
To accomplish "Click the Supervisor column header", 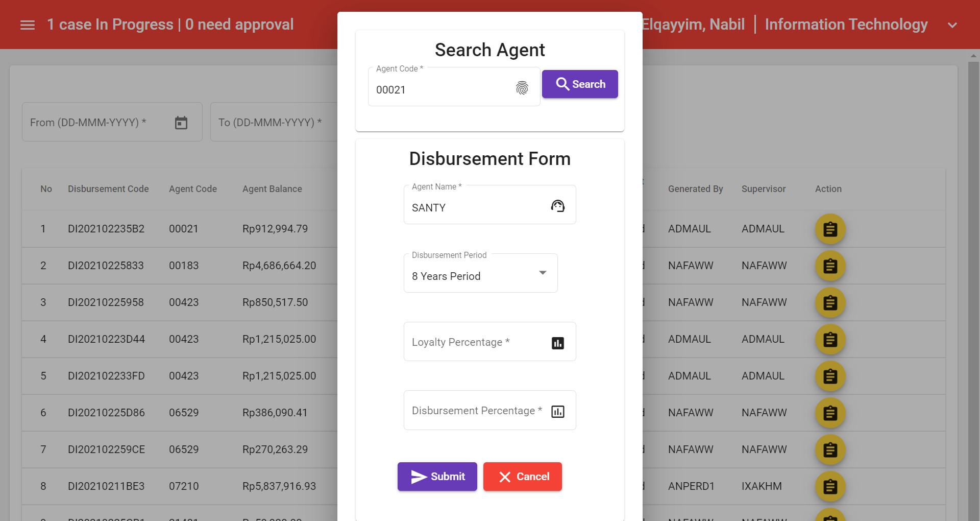I will coord(763,188).
